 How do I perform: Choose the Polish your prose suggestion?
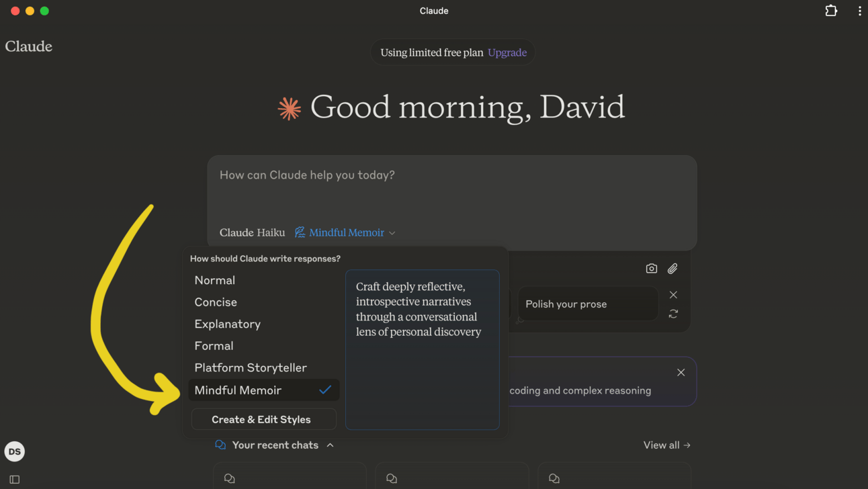coord(588,304)
